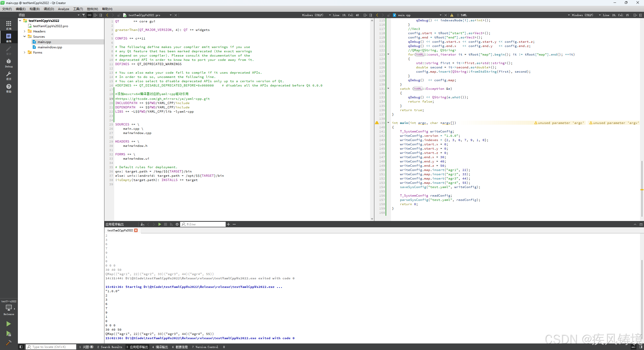Click the Start Debugging run icon

[9, 334]
